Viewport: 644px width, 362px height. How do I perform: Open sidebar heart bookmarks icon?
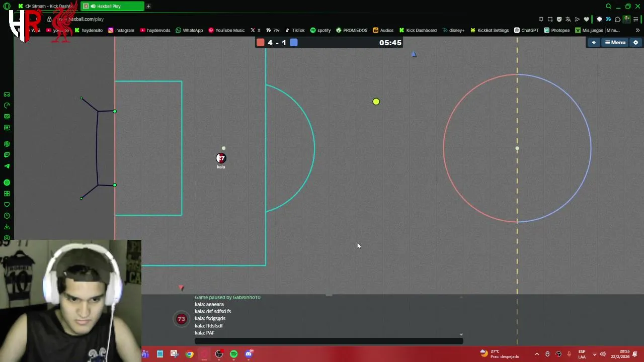7,205
